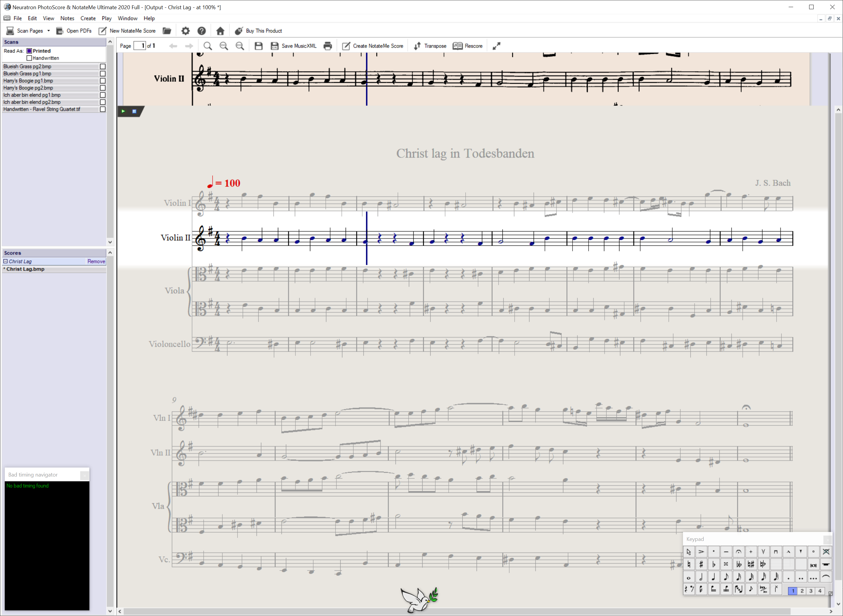Screen dimensions: 843x616
Task: Check the box for Harry's Boogie pg2.bmp
Action: click(103, 88)
